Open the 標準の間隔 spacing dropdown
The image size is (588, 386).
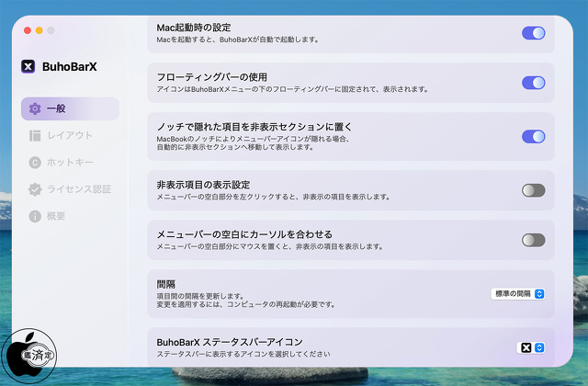(x=518, y=294)
